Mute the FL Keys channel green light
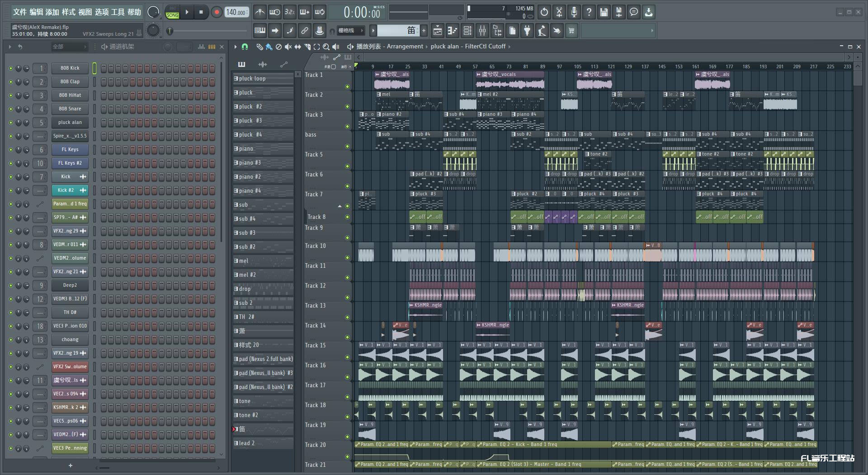868x475 pixels. point(11,150)
